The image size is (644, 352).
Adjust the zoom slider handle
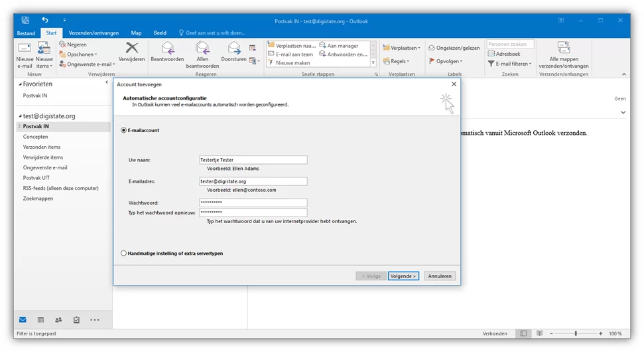(x=576, y=333)
